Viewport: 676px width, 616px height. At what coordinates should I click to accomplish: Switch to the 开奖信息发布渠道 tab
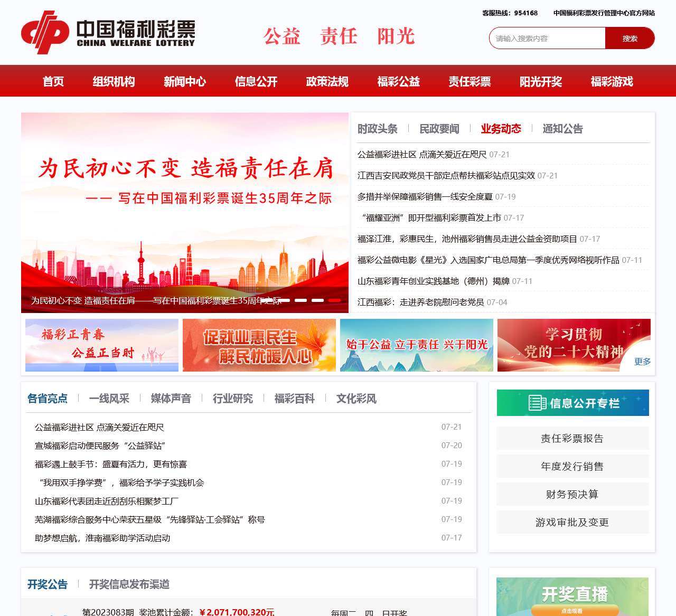coord(129,584)
